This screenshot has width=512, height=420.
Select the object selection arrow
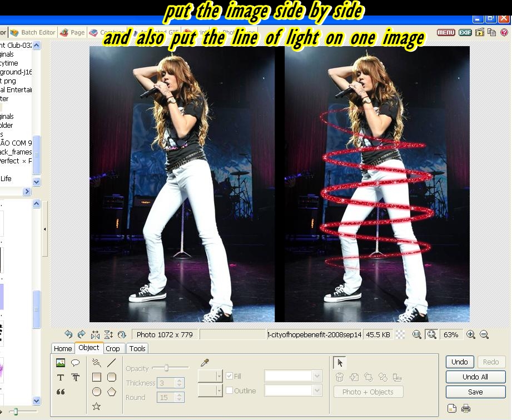coord(340,363)
